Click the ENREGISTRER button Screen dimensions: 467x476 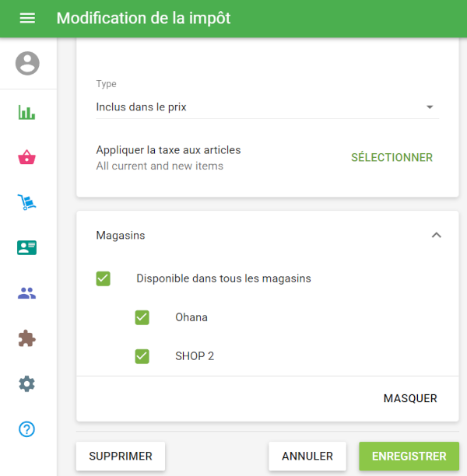pos(409,457)
